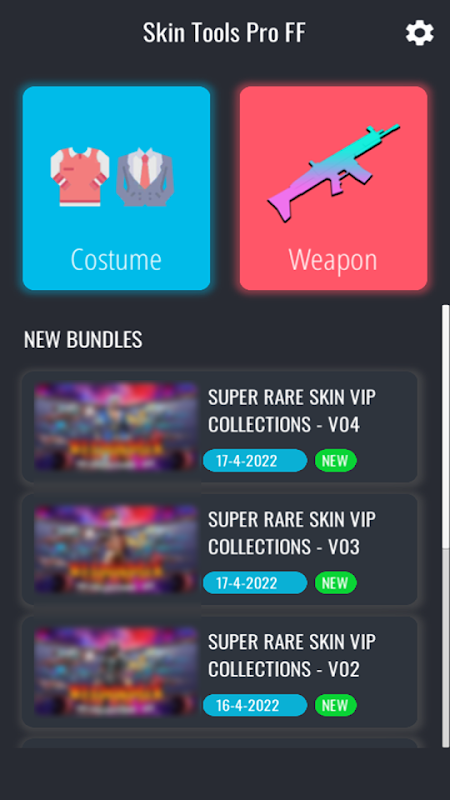Tap the green NEW badge on V02
Viewport: 450px width, 800px height.
pyautogui.click(x=335, y=705)
